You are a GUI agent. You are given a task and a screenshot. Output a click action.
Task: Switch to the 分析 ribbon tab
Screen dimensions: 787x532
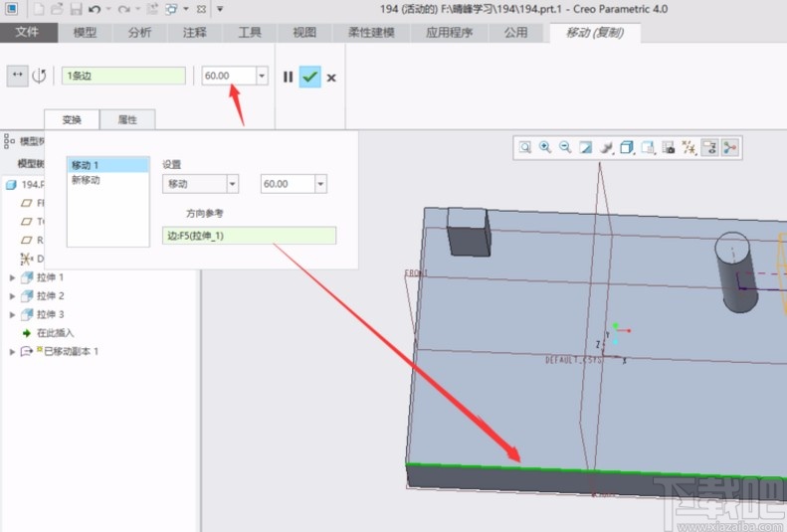pyautogui.click(x=139, y=33)
